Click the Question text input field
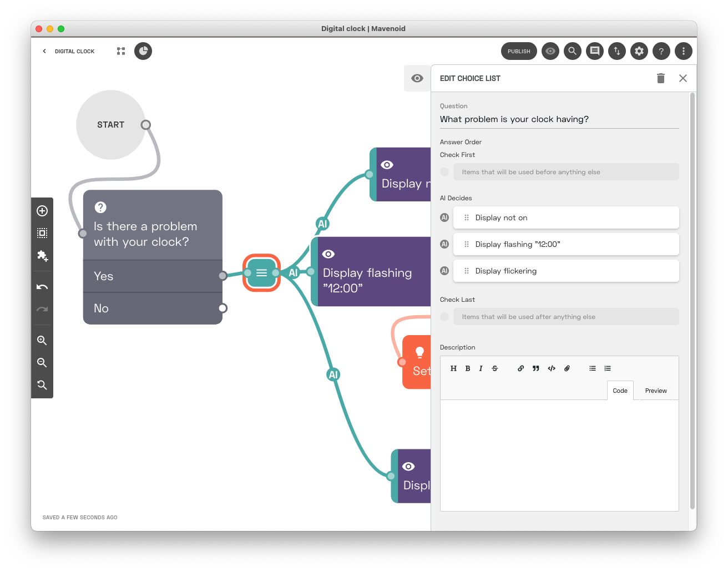Viewport: 728px width, 572px height. (559, 119)
